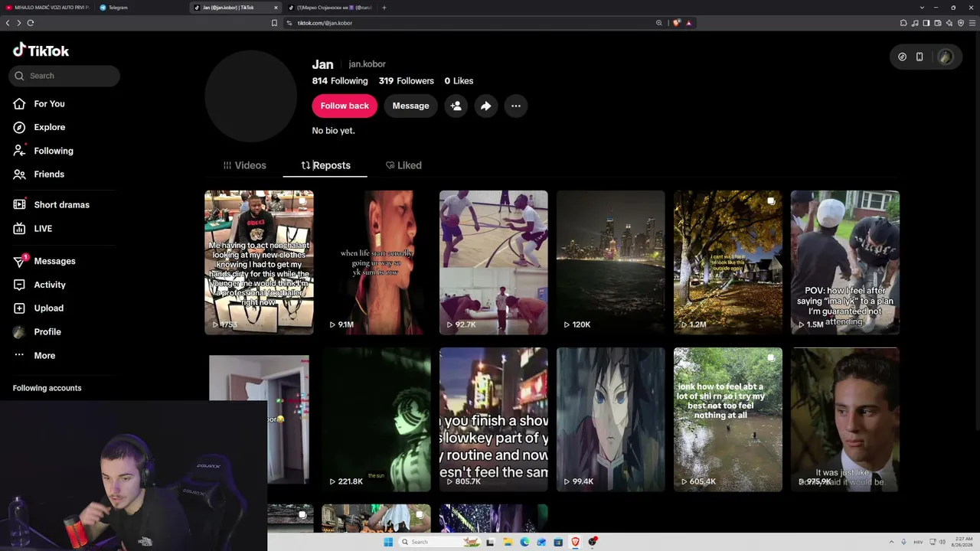Click the Message button
Viewport: 980px width, 551px height.
click(x=410, y=106)
